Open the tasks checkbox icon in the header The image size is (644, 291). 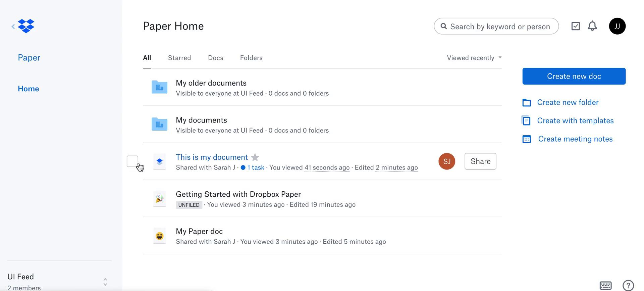[576, 26]
